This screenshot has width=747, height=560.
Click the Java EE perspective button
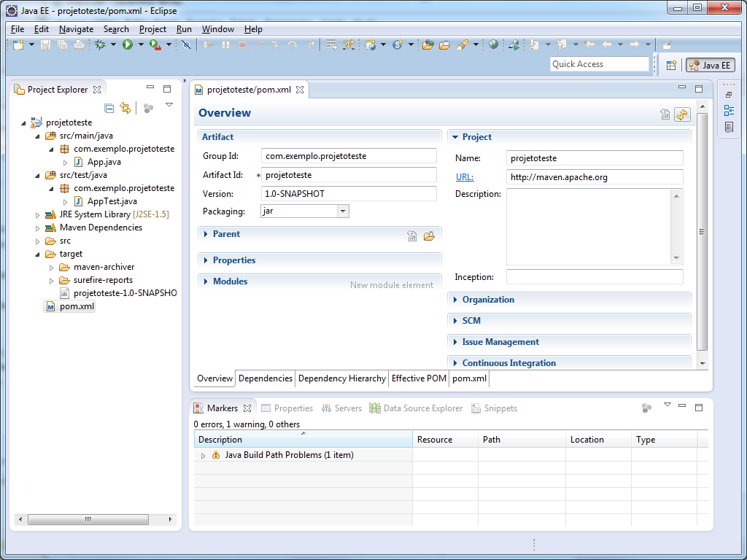[x=711, y=65]
